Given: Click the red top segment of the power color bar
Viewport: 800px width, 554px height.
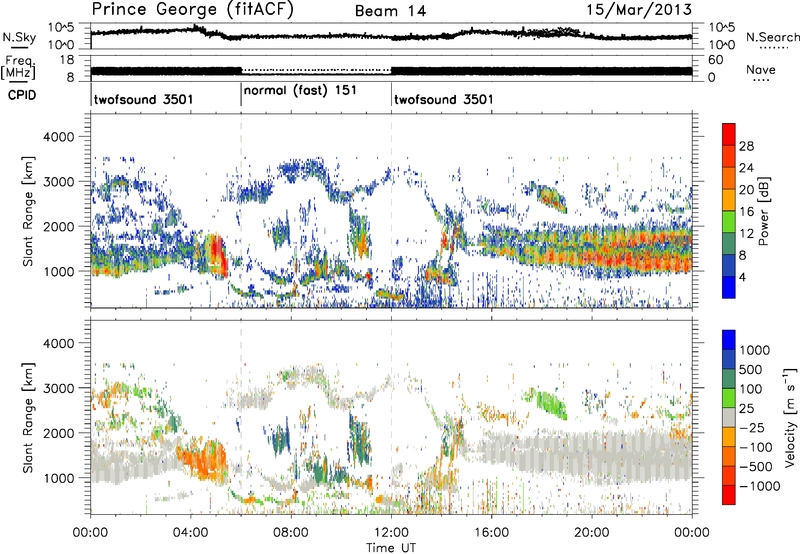Looking at the screenshot, I should pyautogui.click(x=729, y=134).
